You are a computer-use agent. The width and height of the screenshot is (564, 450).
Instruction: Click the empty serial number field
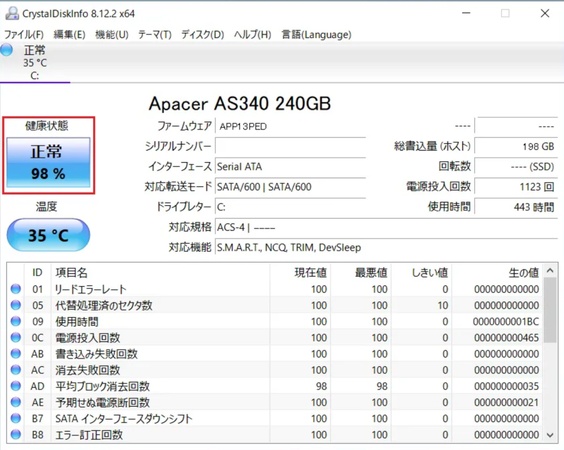pos(290,146)
